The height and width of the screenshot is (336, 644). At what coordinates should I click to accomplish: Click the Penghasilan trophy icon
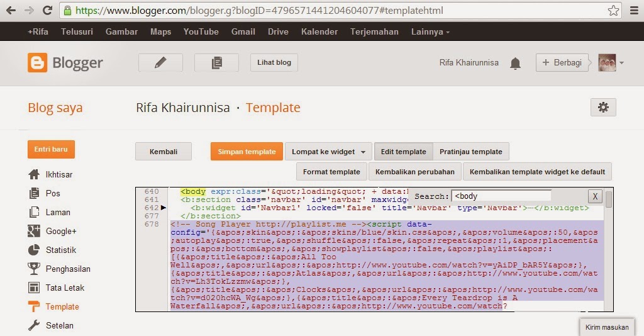click(34, 269)
